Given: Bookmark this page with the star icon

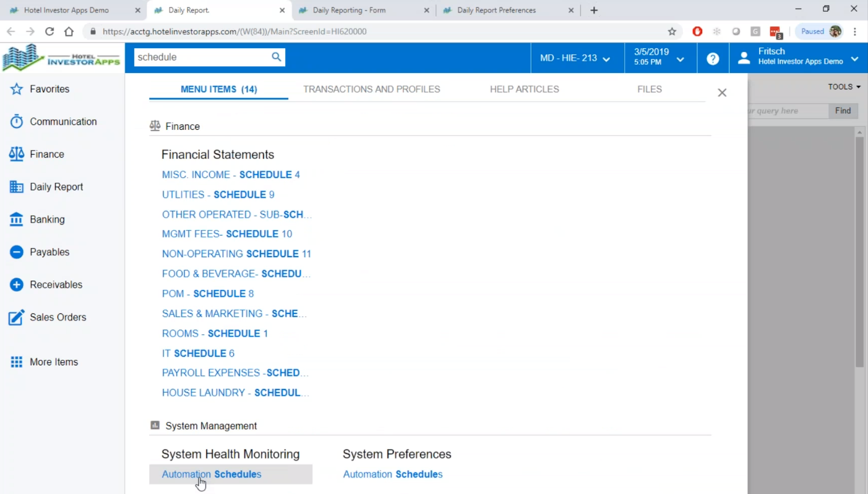Looking at the screenshot, I should tap(672, 32).
